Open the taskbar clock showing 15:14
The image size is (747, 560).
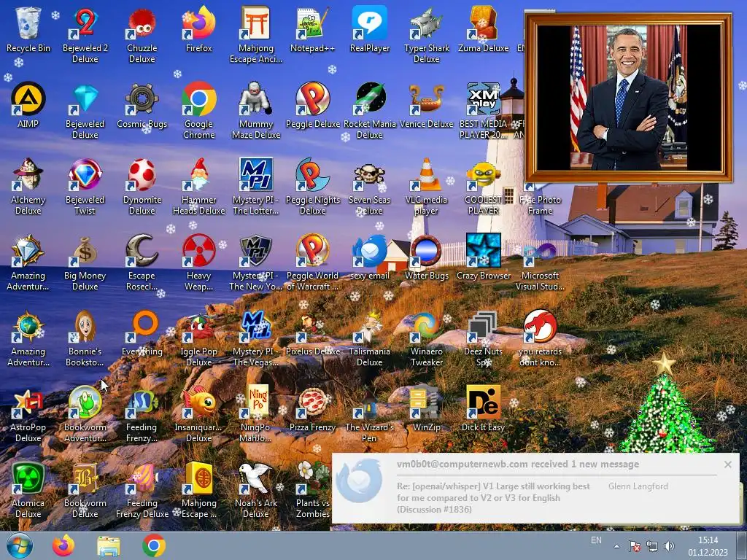coord(708,546)
